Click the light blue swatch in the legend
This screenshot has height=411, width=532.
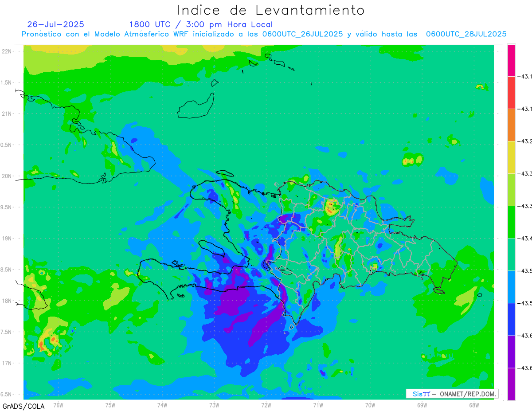click(511, 287)
